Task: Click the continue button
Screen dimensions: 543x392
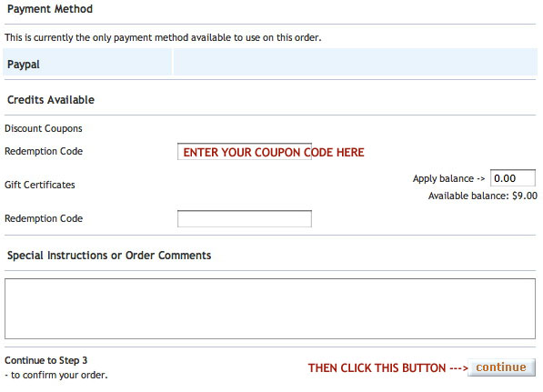Action: coord(501,367)
